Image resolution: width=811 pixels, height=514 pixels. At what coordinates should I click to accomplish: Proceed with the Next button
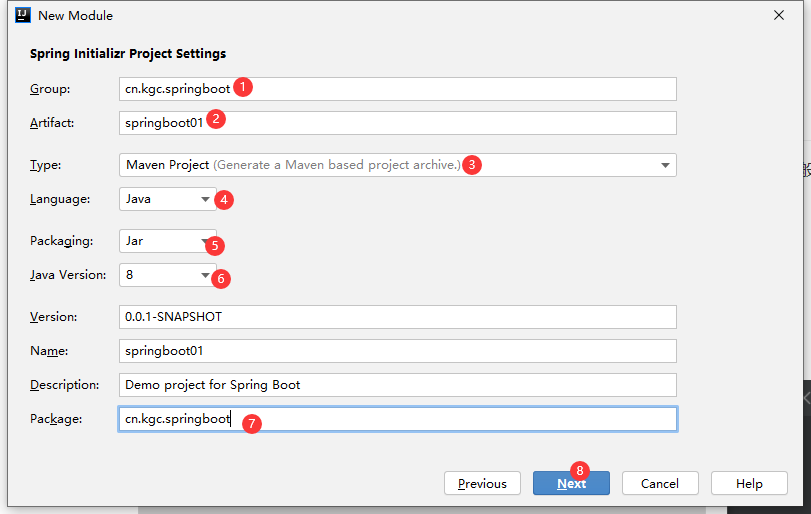[x=571, y=483]
